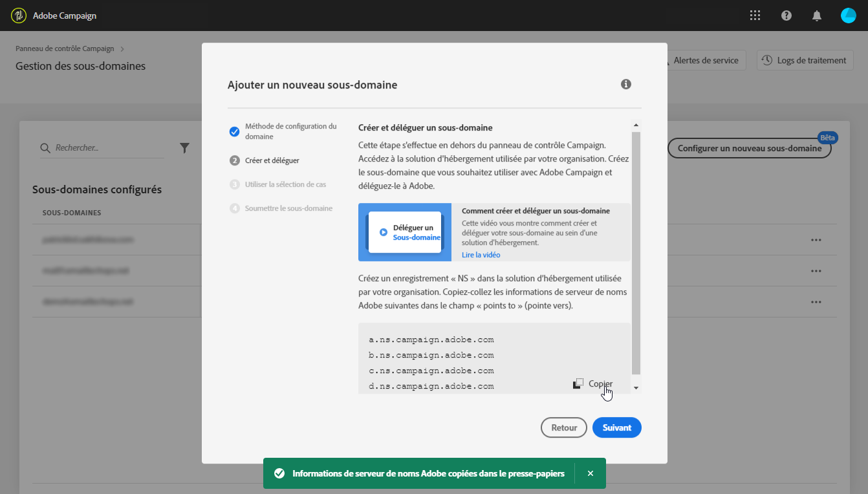Click the SOUS-DOMAINES column header
868x494 pixels.
point(72,213)
